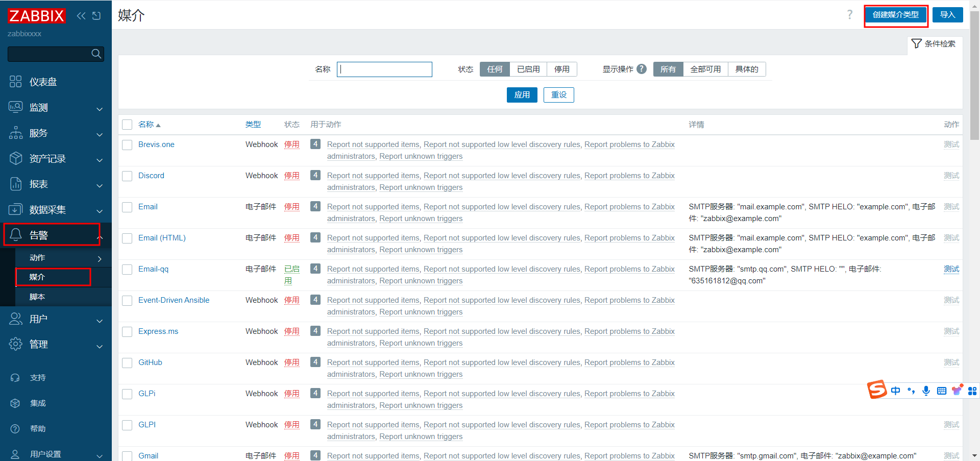This screenshot has width=980, height=461.
Task: Check the Express.ms row checkbox
Action: (127, 332)
